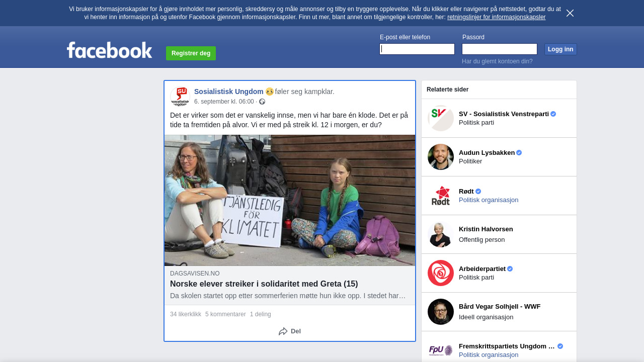The width and height of the screenshot is (644, 362).
Task: Click the post text 'Det er virker som'
Action: click(x=289, y=120)
